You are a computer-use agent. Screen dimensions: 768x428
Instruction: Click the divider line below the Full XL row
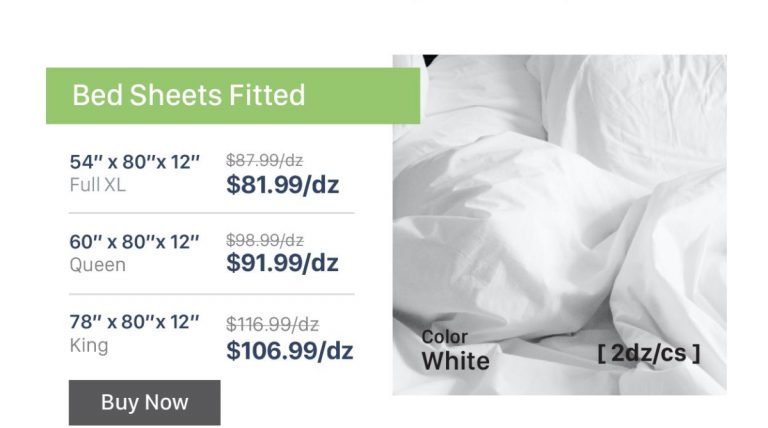coord(211,213)
